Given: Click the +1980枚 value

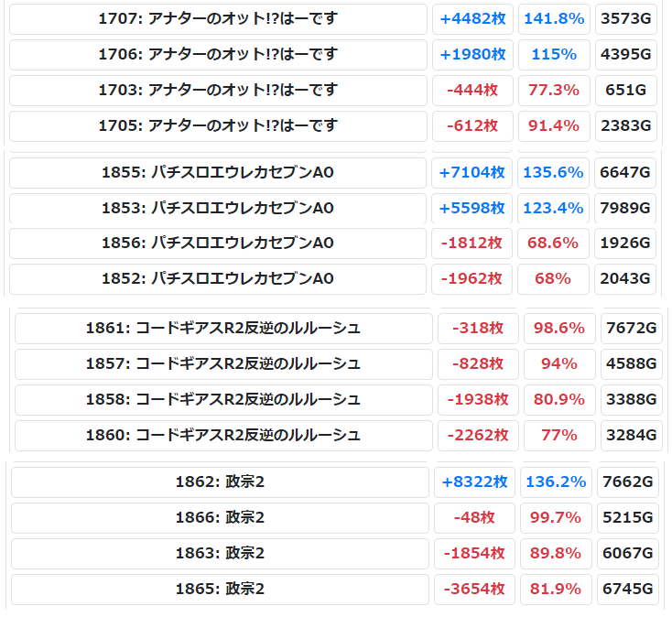Looking at the screenshot, I should [x=472, y=54].
